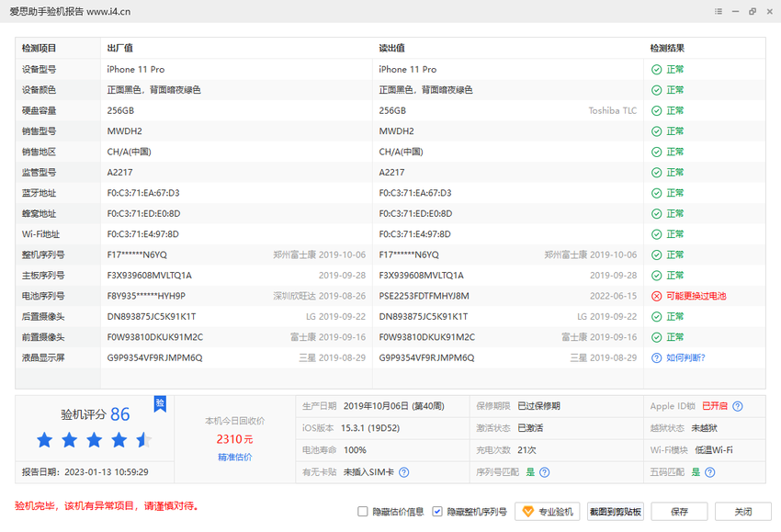Click the factory sales model MWDH2
Image resolution: width=781 pixels, height=532 pixels.
click(125, 131)
